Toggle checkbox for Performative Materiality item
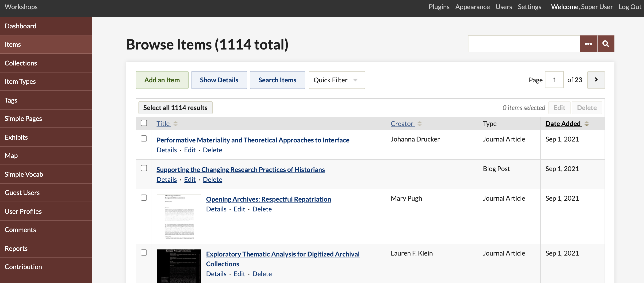Viewport: 644px width, 283px height. (144, 138)
